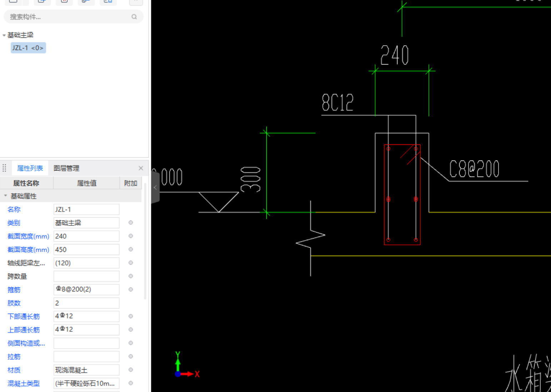Toggle the 附加 circle for 上部通长筋 row
The height and width of the screenshot is (392, 551).
131,330
